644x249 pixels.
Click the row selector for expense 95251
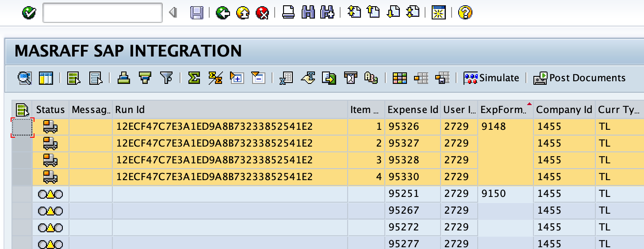pos(22,194)
